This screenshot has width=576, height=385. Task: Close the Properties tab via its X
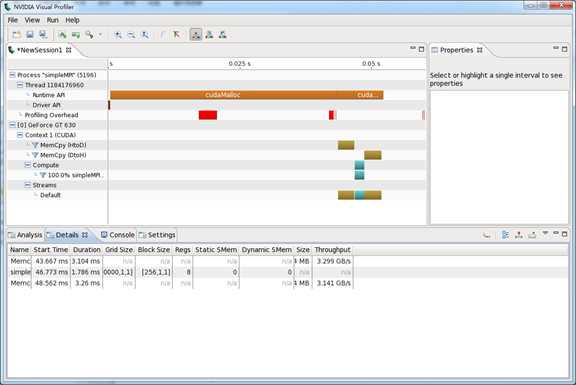click(480, 50)
